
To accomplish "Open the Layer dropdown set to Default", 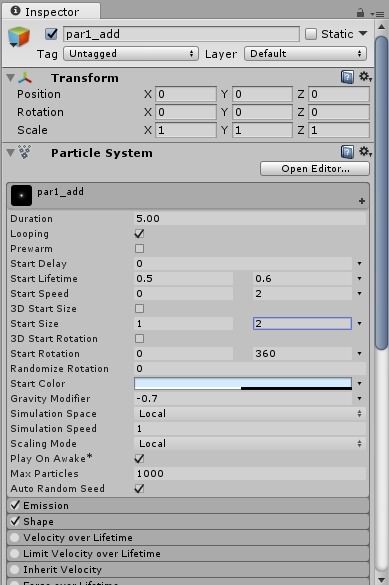I will tap(305, 54).
